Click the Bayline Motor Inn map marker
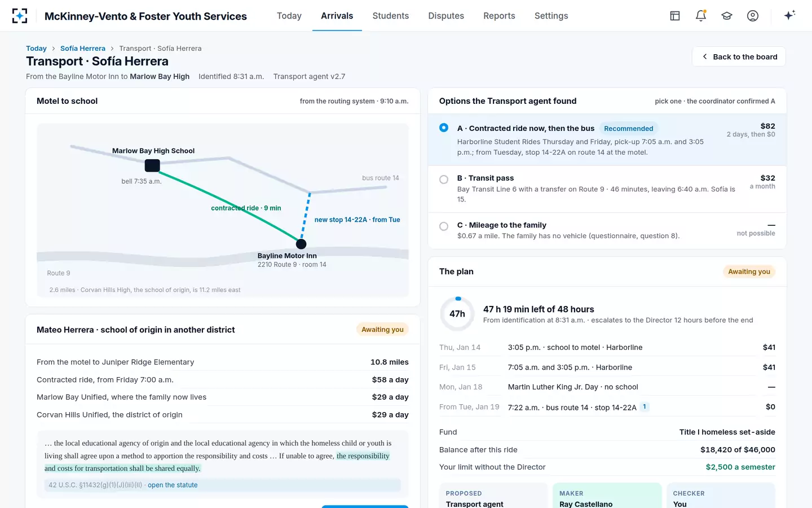The width and height of the screenshot is (812, 508). point(301,244)
